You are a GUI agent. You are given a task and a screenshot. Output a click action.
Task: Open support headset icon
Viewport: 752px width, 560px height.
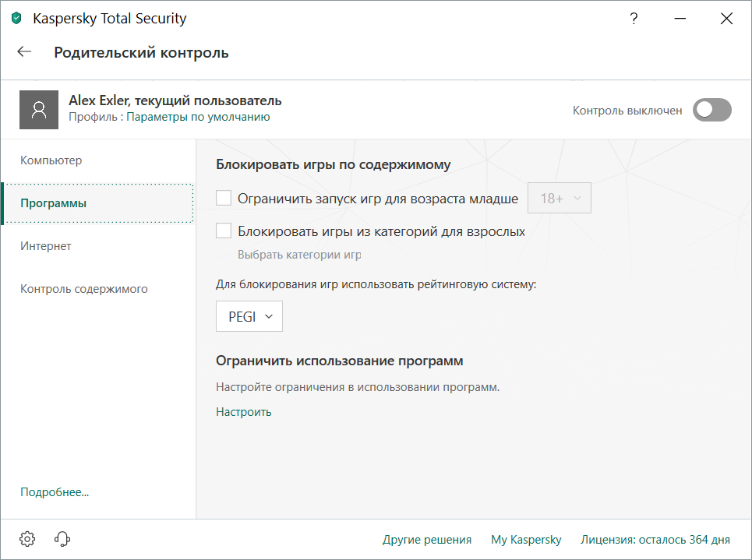pyautogui.click(x=63, y=539)
